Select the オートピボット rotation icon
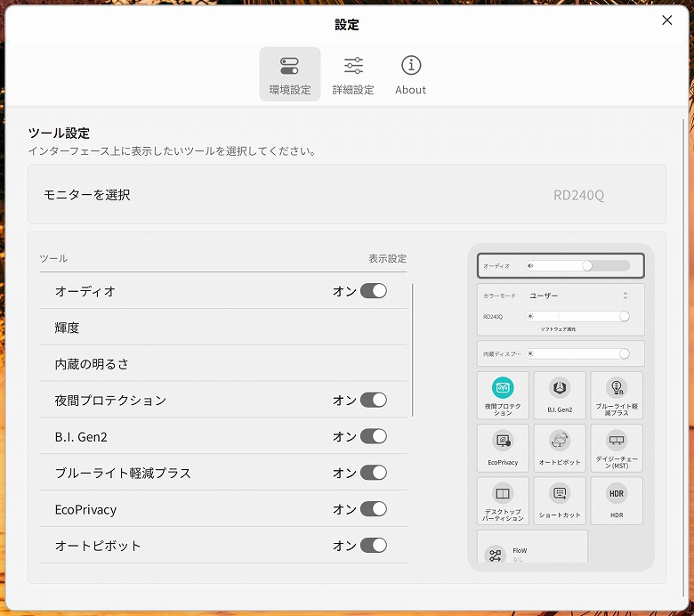The height and width of the screenshot is (616, 694). (560, 442)
